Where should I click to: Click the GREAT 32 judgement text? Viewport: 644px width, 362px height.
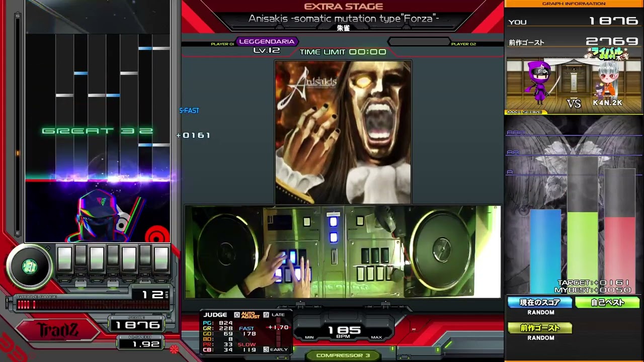98,131
